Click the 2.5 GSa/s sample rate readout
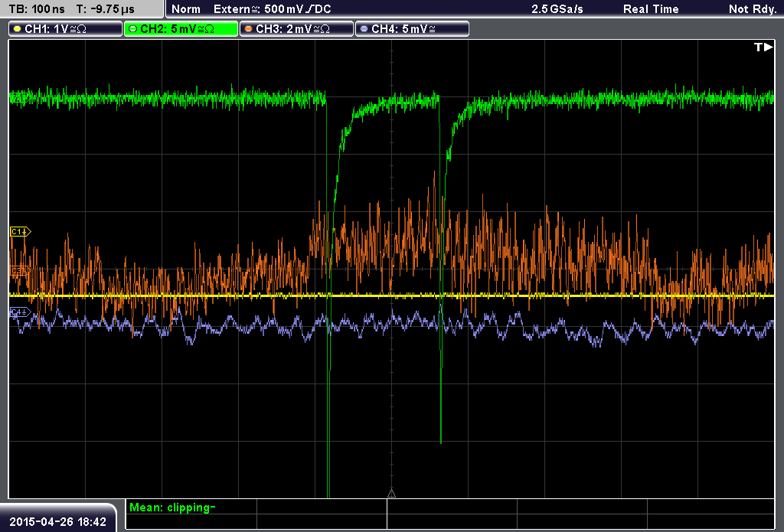The image size is (784, 532). pyautogui.click(x=557, y=9)
